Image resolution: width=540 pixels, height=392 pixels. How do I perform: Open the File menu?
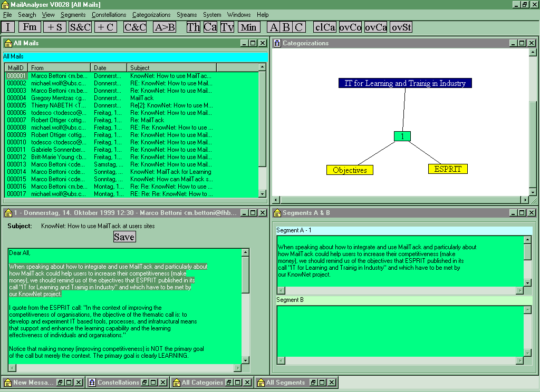[x=7, y=15]
